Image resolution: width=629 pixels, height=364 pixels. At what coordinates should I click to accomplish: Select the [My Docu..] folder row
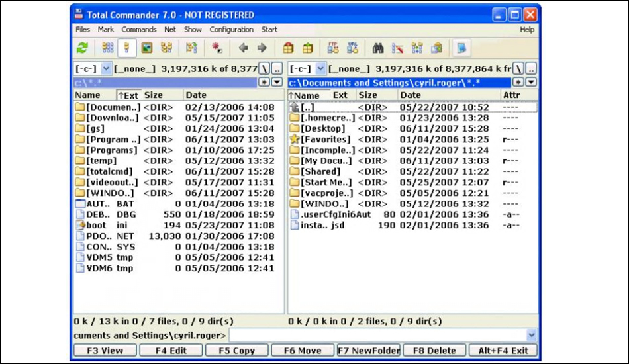412,161
